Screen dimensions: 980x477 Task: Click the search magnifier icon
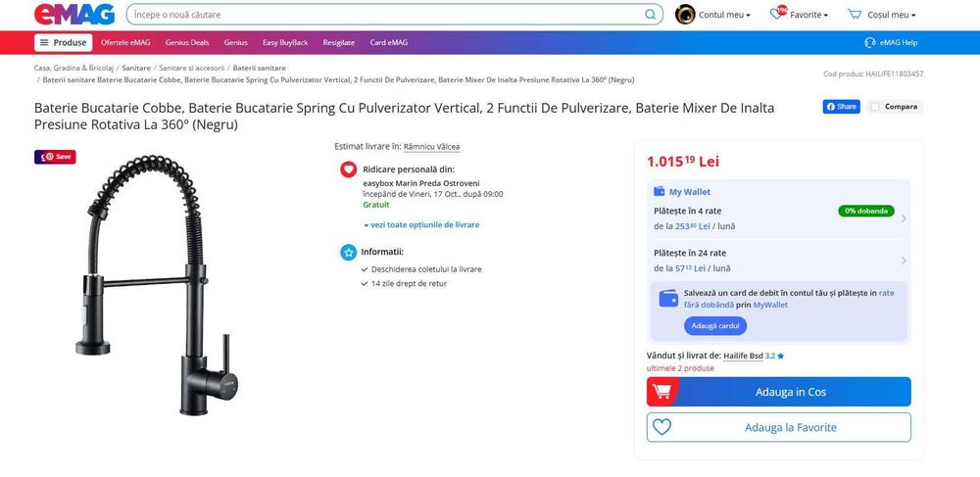coord(651,15)
